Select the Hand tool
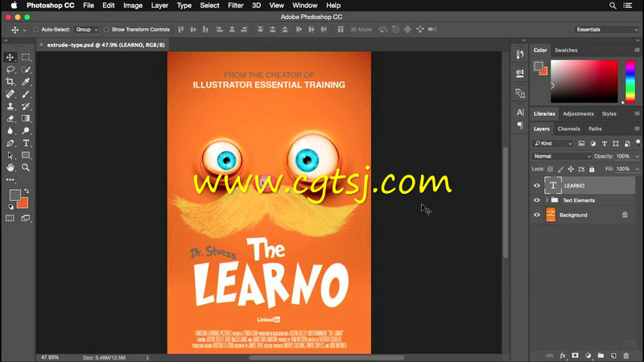The image size is (644, 362). (10, 167)
